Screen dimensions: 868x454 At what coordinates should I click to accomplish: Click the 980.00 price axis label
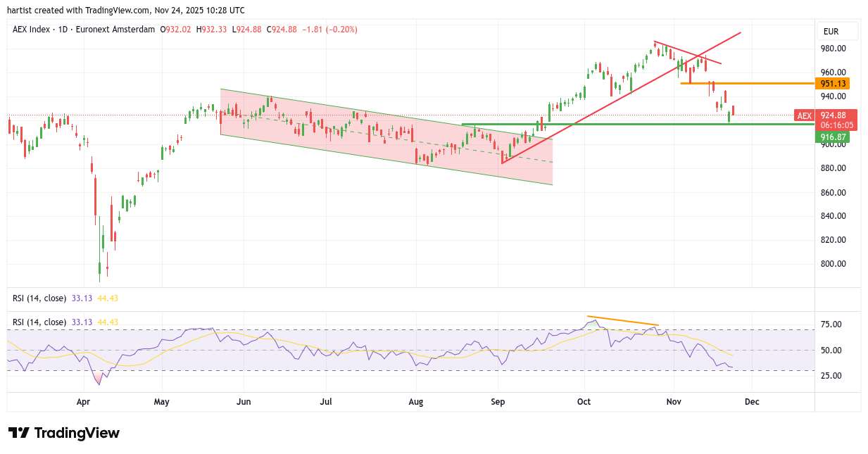click(x=832, y=49)
